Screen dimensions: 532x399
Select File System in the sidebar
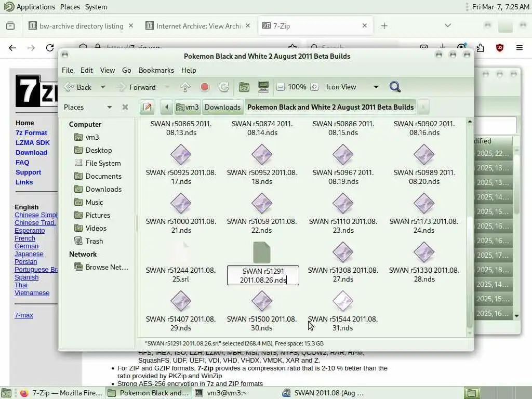point(98,163)
